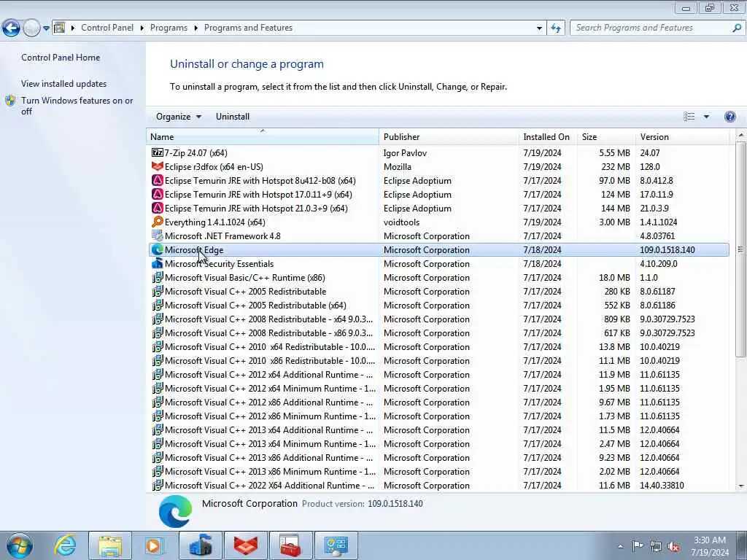Open Security Essentials taskbar icon
This screenshot has width=747, height=560.
[x=201, y=545]
